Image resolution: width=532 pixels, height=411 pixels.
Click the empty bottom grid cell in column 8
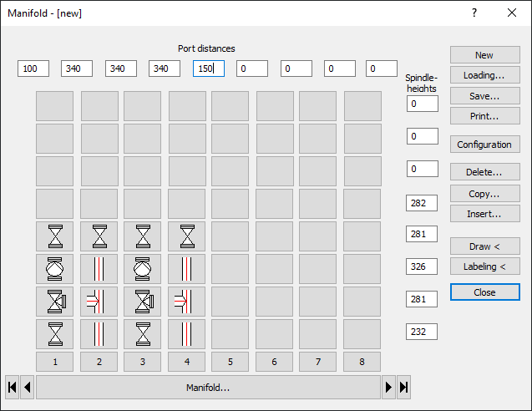[362, 334]
